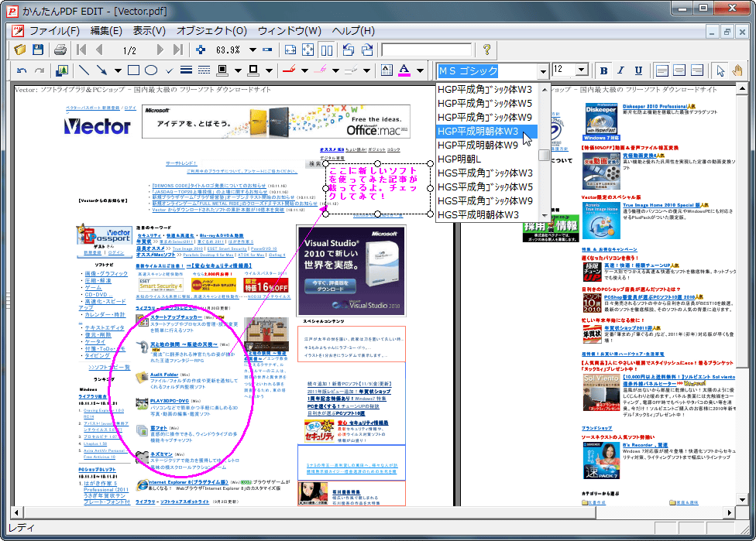
Task: Choose HGP平成明朝体W3 from font list
Action: 486,131
